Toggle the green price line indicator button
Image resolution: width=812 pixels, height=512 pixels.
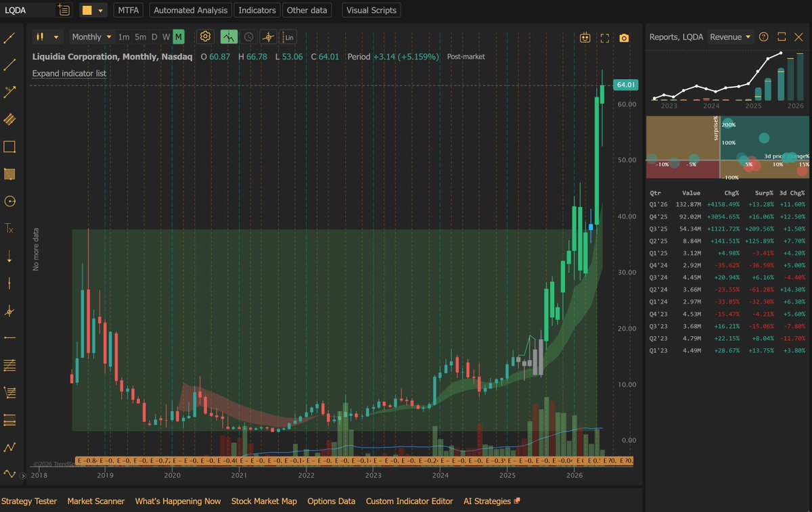coord(229,37)
